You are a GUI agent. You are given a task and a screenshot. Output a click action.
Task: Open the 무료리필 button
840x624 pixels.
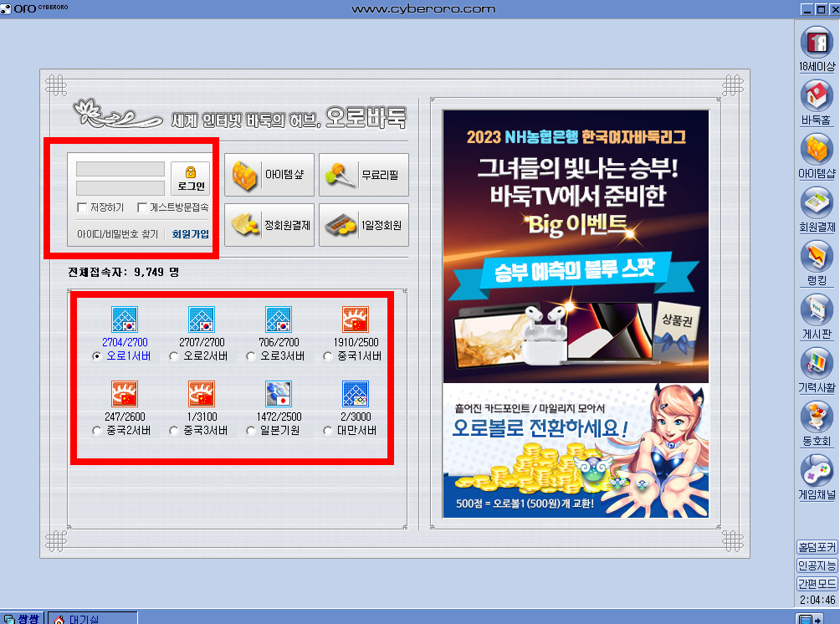(364, 175)
